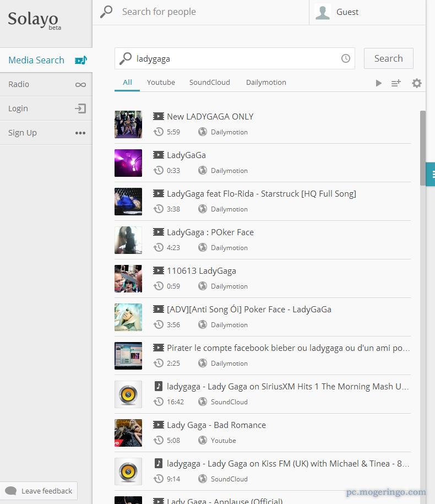Screen dimensions: 435x504
Task: Open Pirater le compte facebook video
Action: (x=288, y=348)
